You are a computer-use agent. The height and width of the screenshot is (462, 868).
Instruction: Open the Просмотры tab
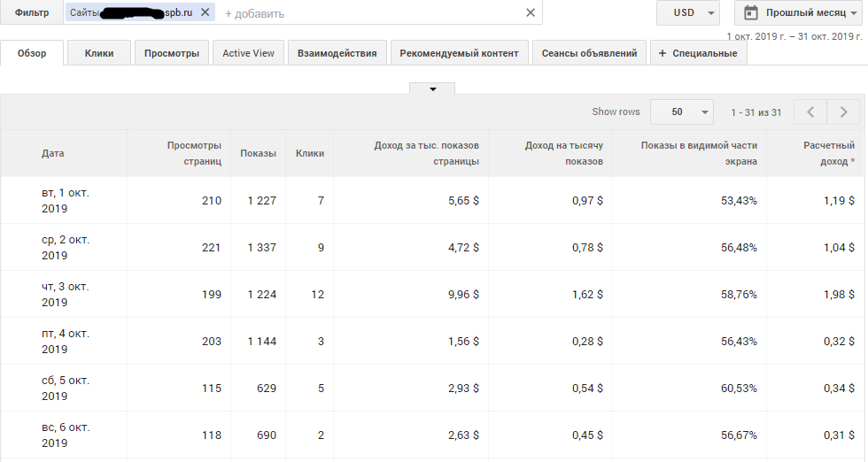coord(173,53)
